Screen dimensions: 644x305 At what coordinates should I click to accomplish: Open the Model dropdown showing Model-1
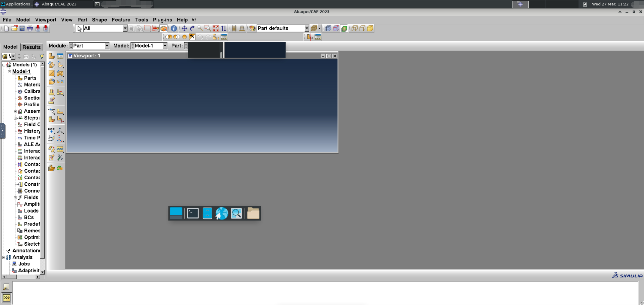165,46
